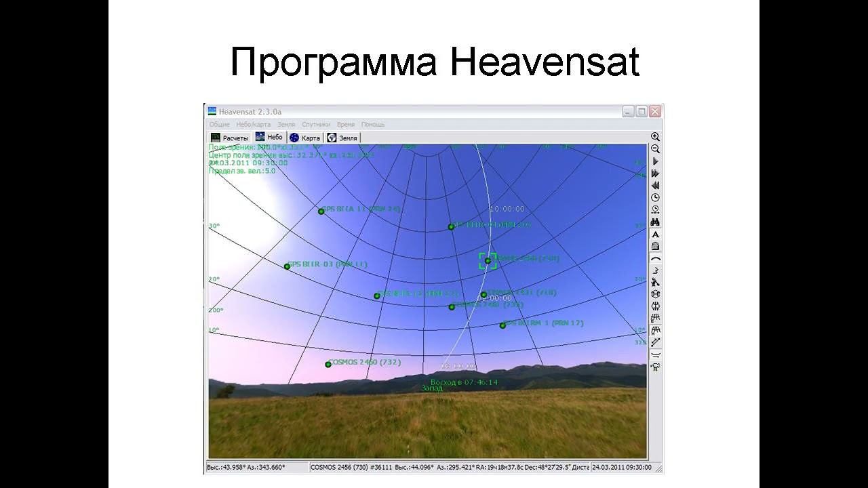The height and width of the screenshot is (488, 868).
Task: Click the GPS BIIRM 1 (PRN 17) satellite
Action: coord(502,325)
